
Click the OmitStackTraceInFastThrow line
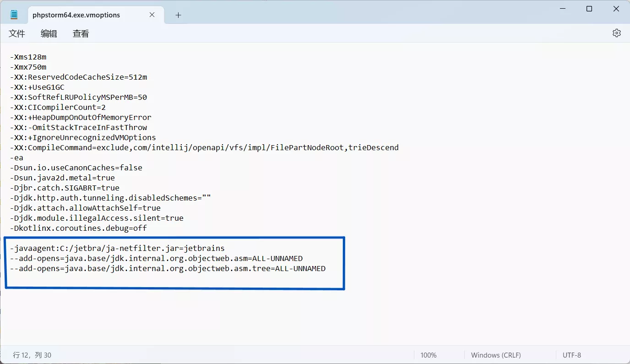(78, 128)
